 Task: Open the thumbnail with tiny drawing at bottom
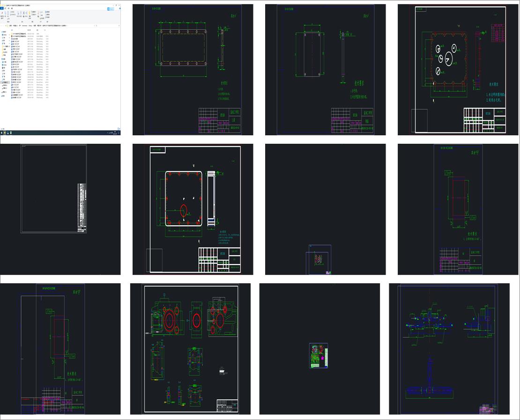coord(325,209)
